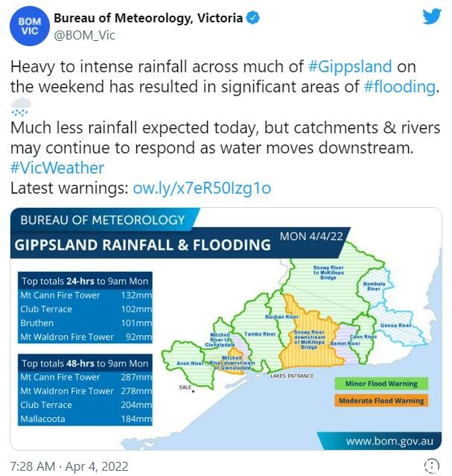Follow the ow.ly latest warnings link
Viewport: 452px width, 476px height.
[x=202, y=188]
